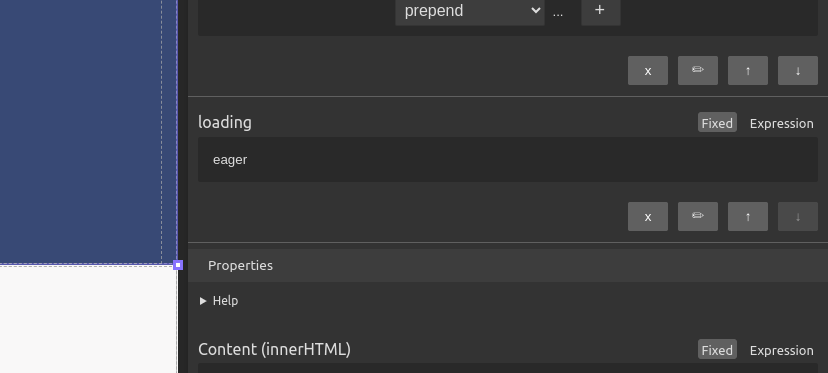The height and width of the screenshot is (373, 828).
Task: Click the up arrow above the loading section
Action: 748,70
